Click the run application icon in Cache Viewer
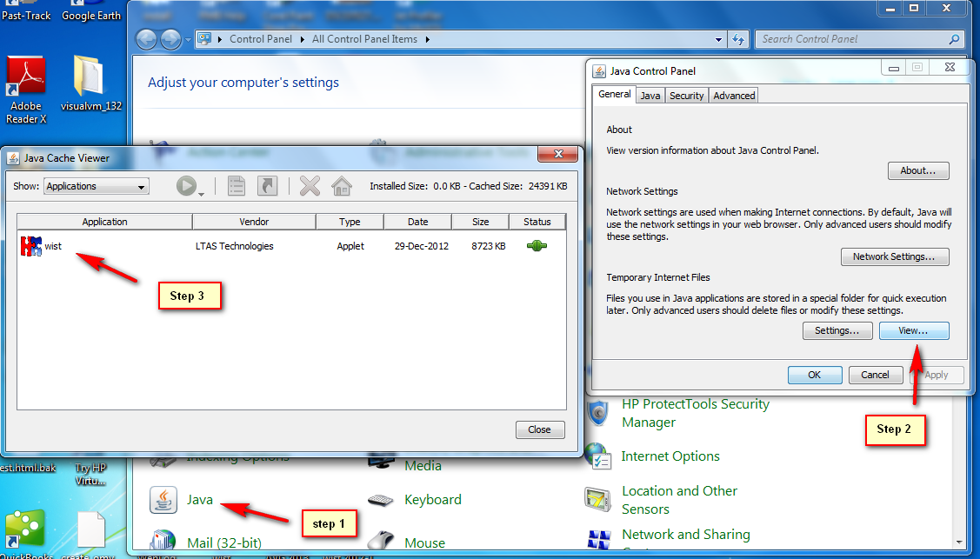 click(x=186, y=186)
